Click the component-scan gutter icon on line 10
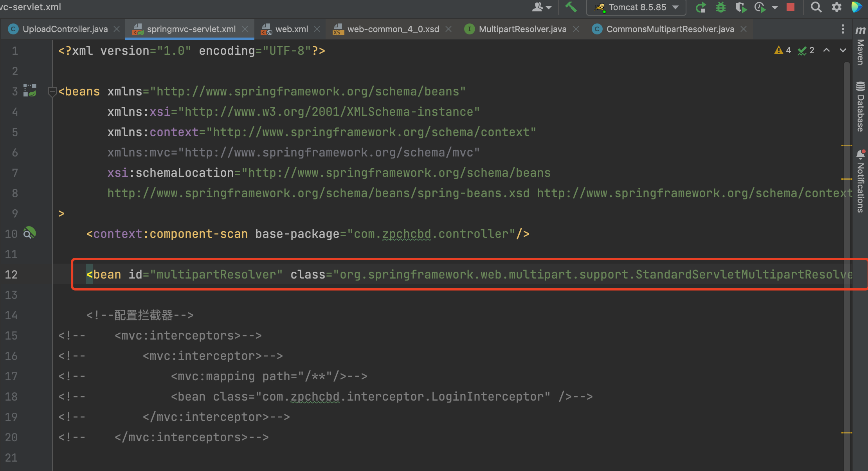The height and width of the screenshot is (471, 868). [30, 233]
